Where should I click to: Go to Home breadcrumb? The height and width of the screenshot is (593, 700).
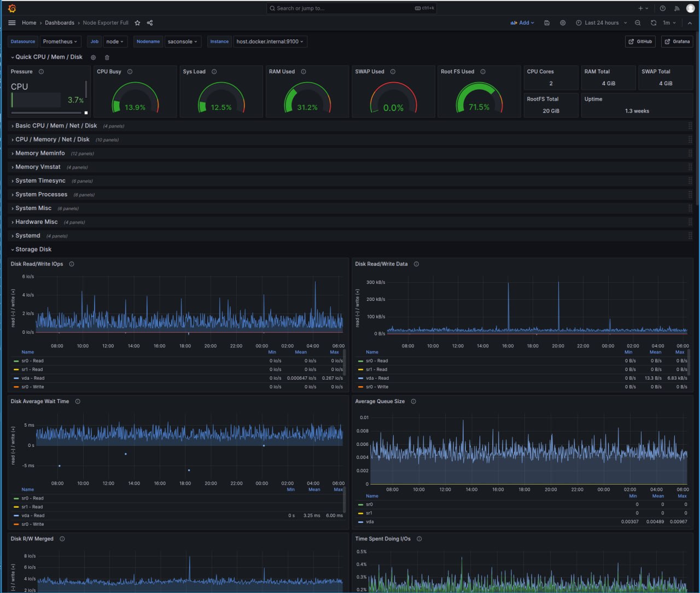pos(29,23)
